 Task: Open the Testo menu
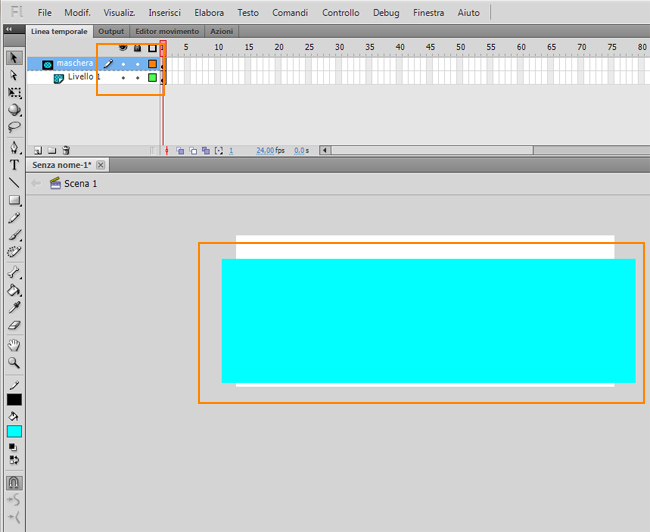point(248,13)
